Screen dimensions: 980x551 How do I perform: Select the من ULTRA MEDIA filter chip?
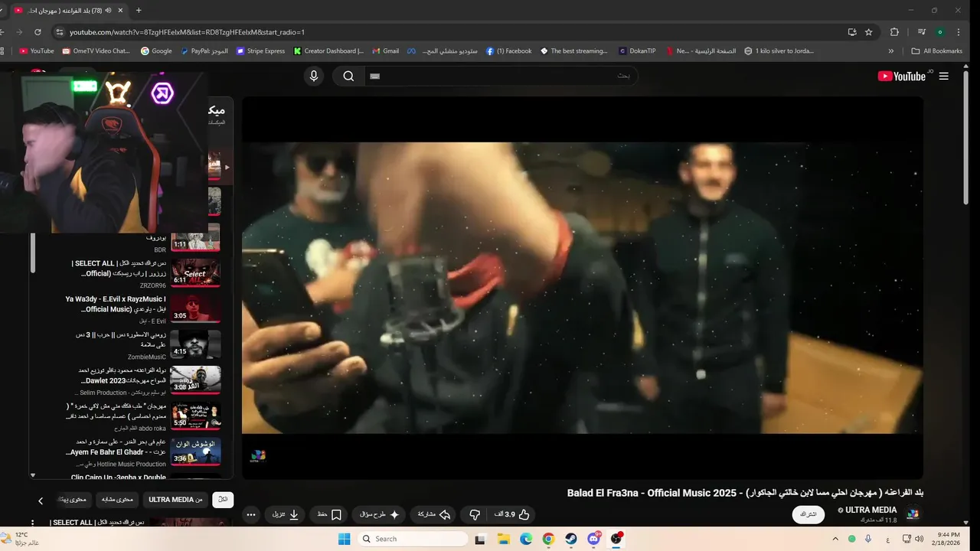coord(175,500)
